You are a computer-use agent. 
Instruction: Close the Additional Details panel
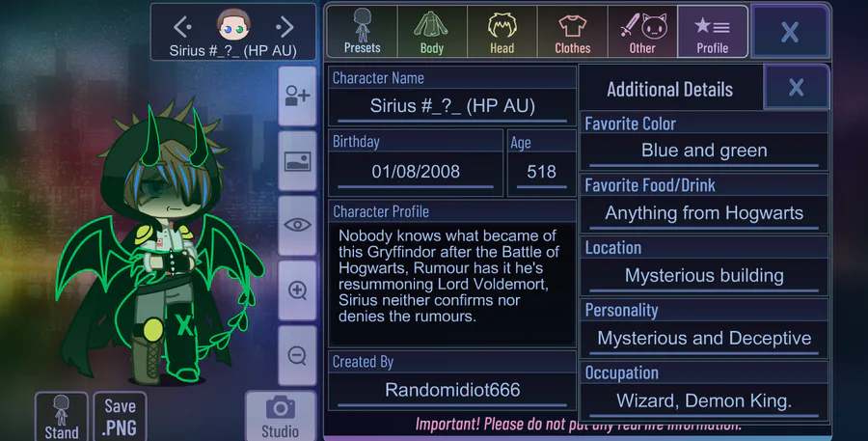pos(796,87)
